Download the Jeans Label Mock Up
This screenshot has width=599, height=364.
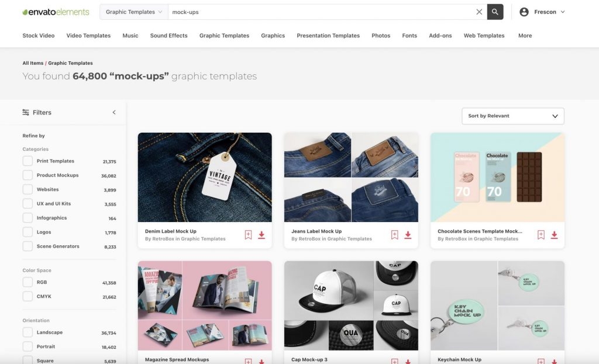[x=408, y=235]
